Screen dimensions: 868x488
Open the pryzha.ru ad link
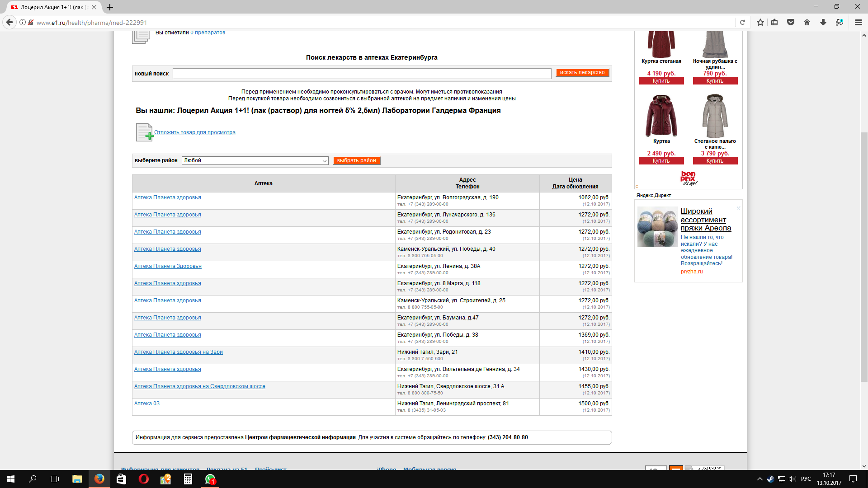tap(692, 272)
